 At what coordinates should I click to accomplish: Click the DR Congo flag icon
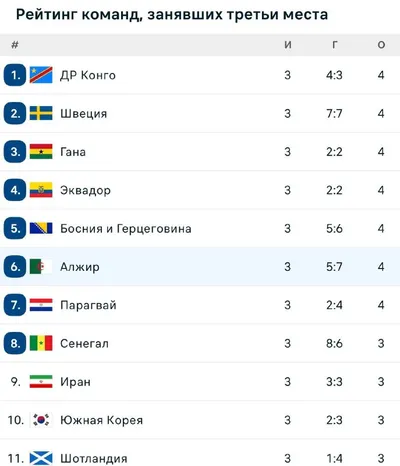(x=41, y=75)
